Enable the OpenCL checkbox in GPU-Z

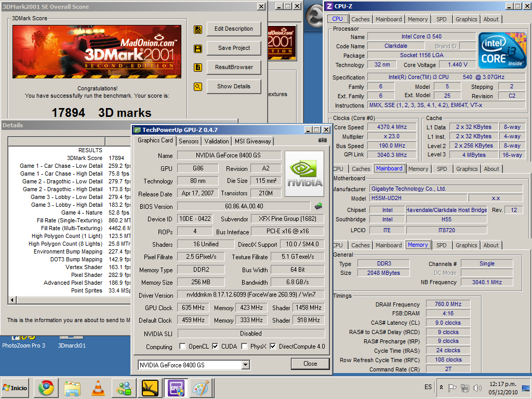(x=182, y=346)
